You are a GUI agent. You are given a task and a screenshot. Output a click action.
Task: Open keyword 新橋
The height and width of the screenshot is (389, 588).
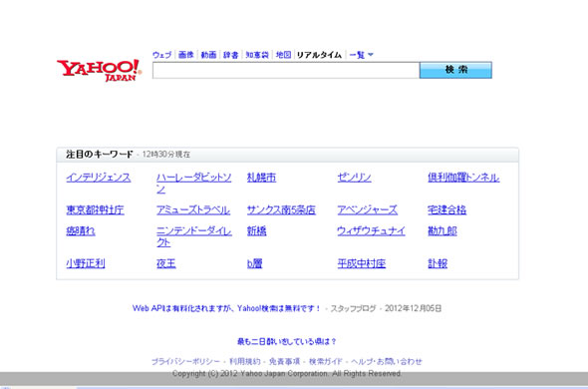coord(256,231)
